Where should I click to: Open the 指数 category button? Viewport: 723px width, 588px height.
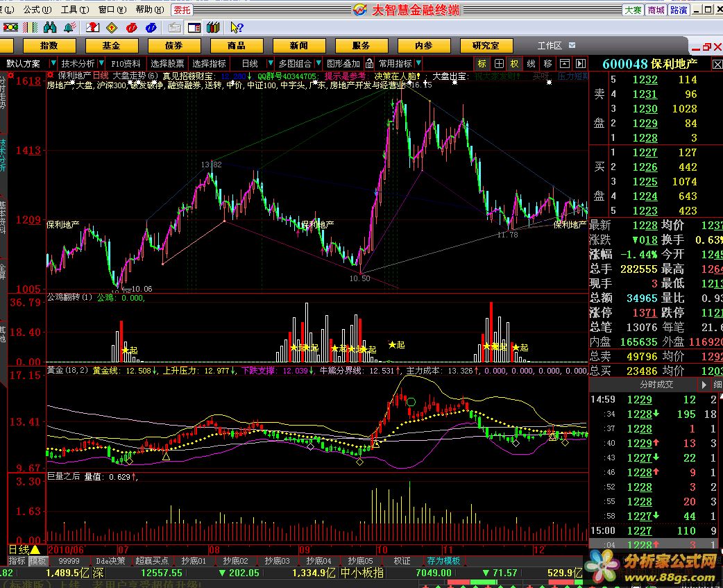[x=49, y=45]
